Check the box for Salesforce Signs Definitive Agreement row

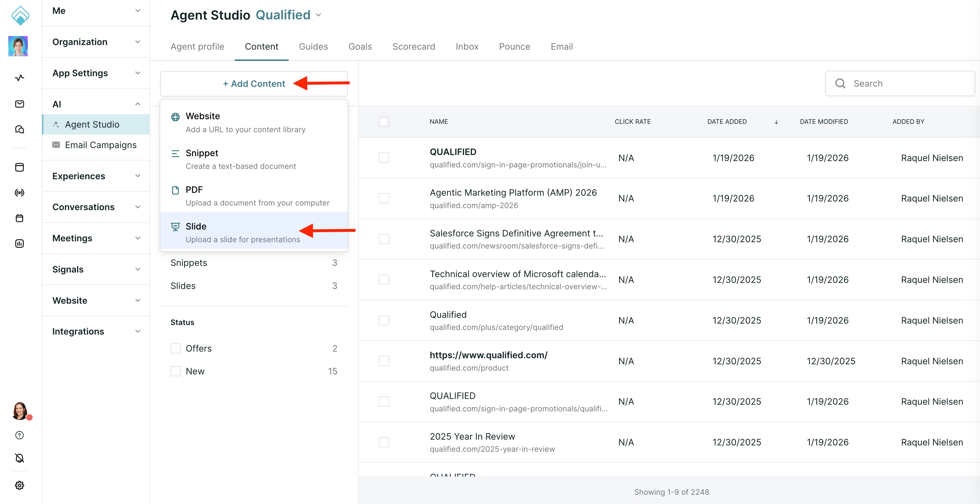[384, 239]
